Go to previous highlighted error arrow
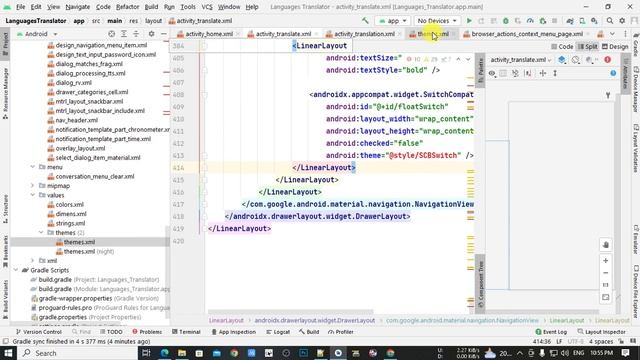Screen dimensions: 640x360 458,59
